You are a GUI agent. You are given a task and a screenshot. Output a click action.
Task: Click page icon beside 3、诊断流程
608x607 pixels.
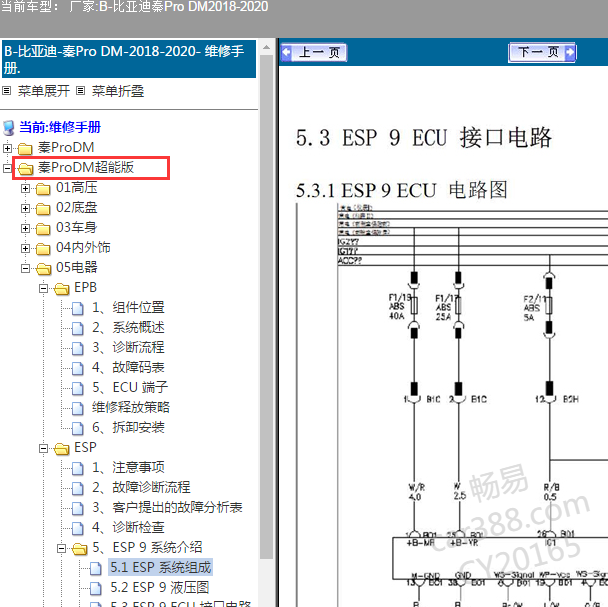[x=78, y=348]
